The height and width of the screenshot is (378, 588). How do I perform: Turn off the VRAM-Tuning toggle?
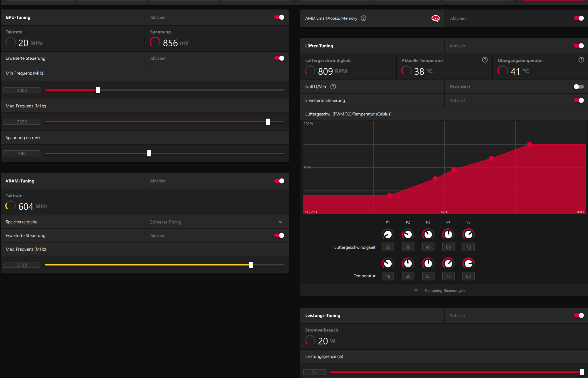(x=279, y=181)
